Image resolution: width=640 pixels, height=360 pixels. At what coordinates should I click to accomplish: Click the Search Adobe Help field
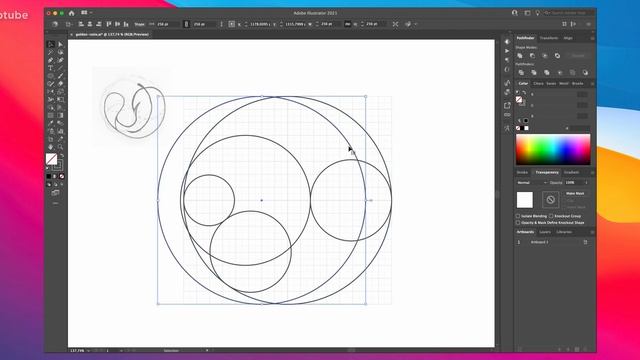[569, 13]
